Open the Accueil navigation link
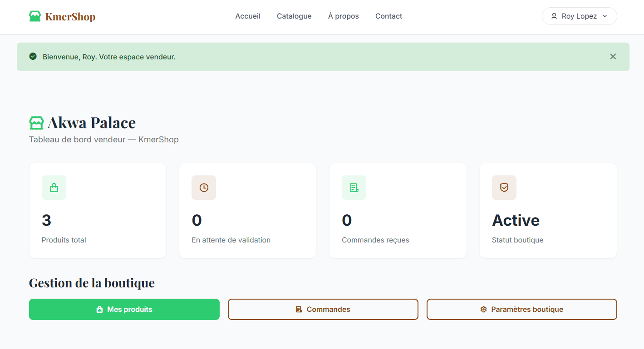The width and height of the screenshot is (644, 349). (248, 16)
